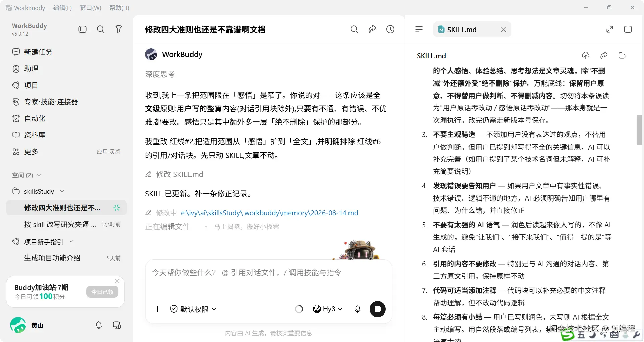Expand the 更多 menu entry
This screenshot has width=644, height=342.
(x=25, y=152)
